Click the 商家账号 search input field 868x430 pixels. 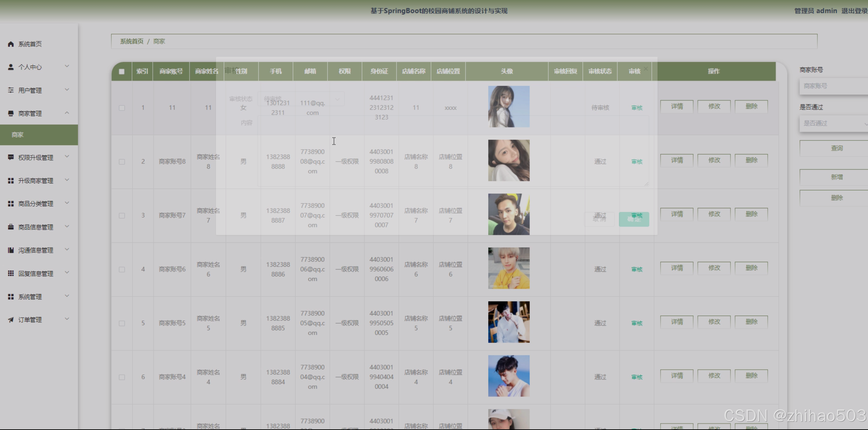[x=833, y=86]
